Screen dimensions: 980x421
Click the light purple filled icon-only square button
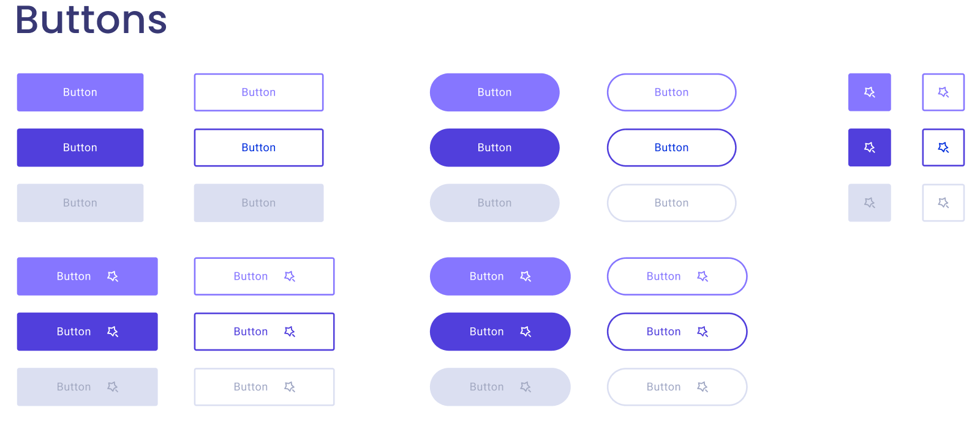[x=869, y=92]
